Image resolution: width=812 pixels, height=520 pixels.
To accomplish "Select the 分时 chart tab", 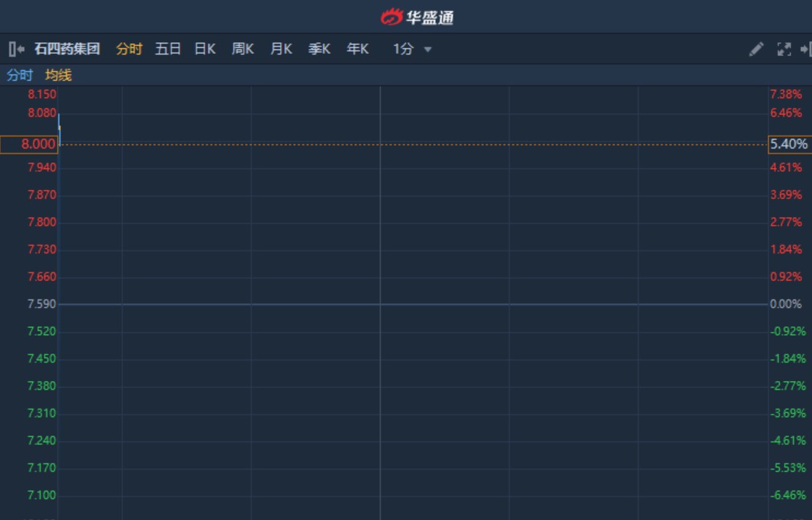I will click(x=129, y=49).
